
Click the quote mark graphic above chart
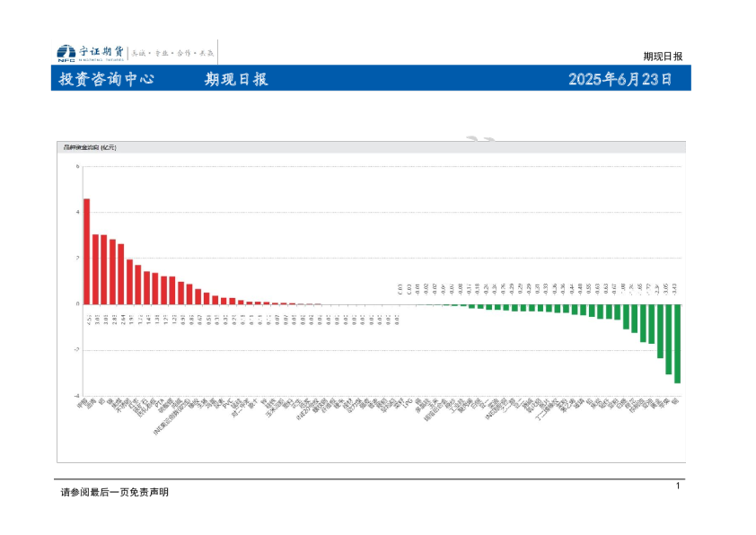point(483,139)
